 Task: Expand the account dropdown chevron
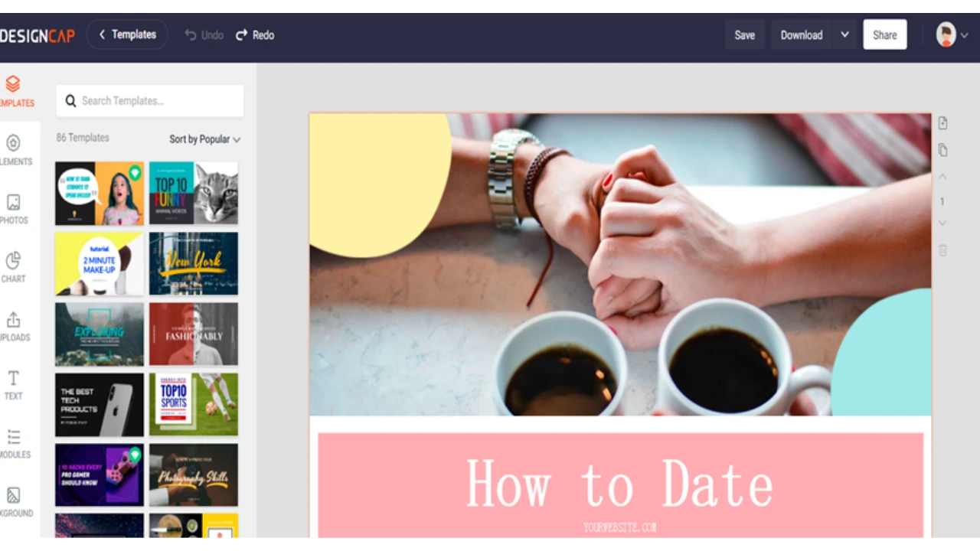[x=965, y=35]
